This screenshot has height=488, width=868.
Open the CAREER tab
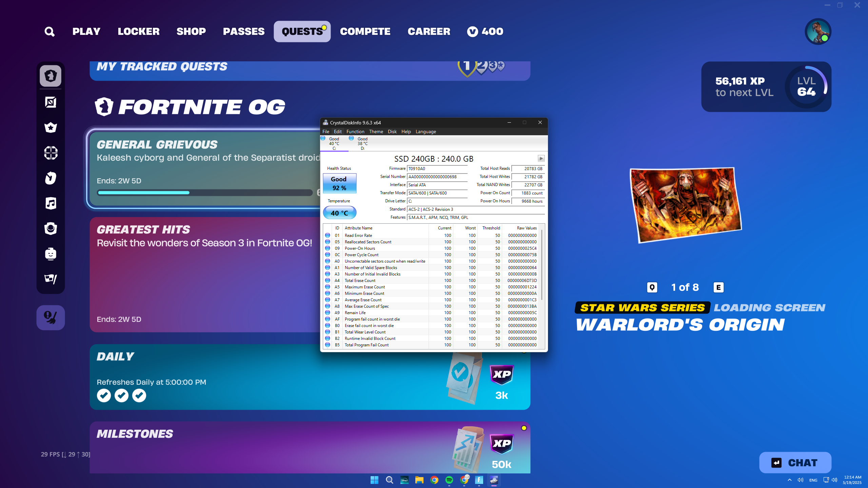coord(429,32)
